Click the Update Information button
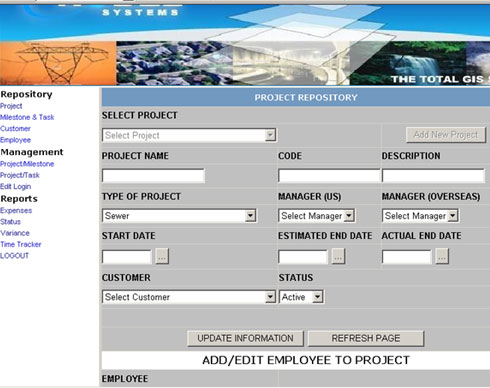The image size is (490, 388). (246, 338)
